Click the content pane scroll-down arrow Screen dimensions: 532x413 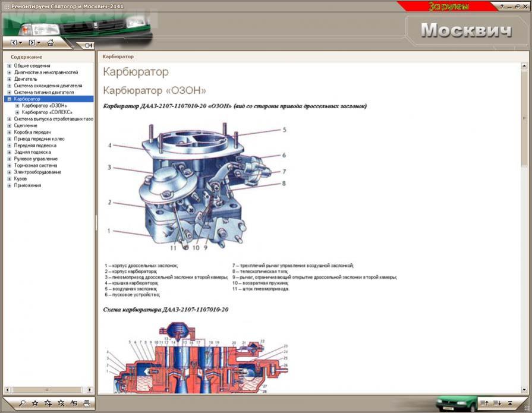pos(524,390)
